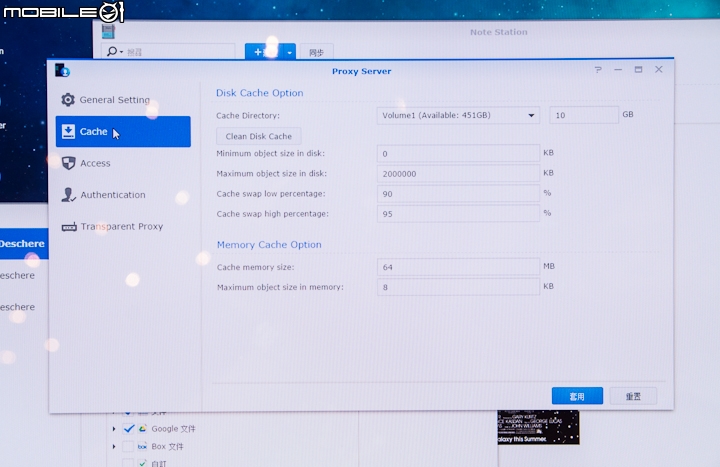Toggle the Box checkbox
The image size is (720, 467).
point(128,446)
